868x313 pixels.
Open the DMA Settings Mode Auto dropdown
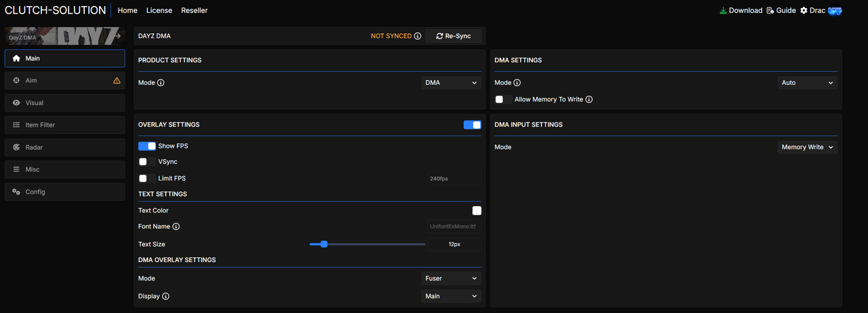pyautogui.click(x=807, y=83)
